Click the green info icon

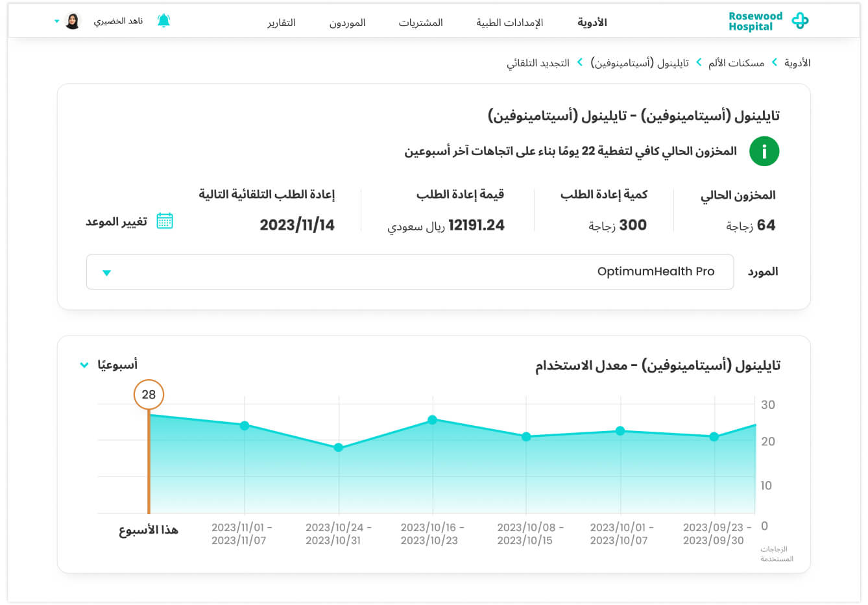(x=764, y=152)
